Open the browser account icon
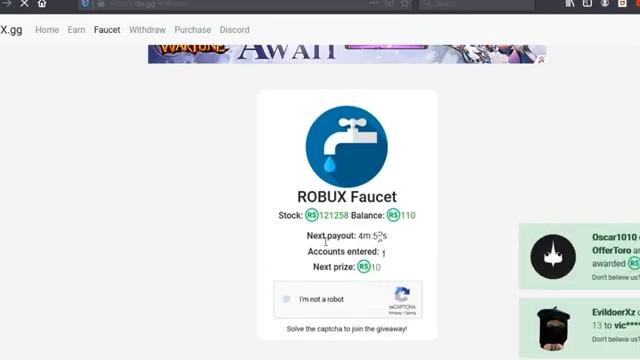This screenshot has height=360, width=640. click(604, 3)
